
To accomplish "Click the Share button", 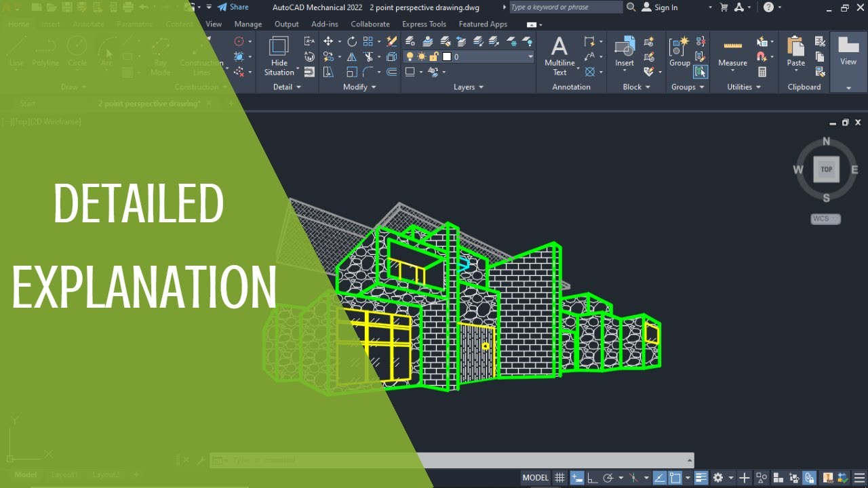I will coord(233,7).
